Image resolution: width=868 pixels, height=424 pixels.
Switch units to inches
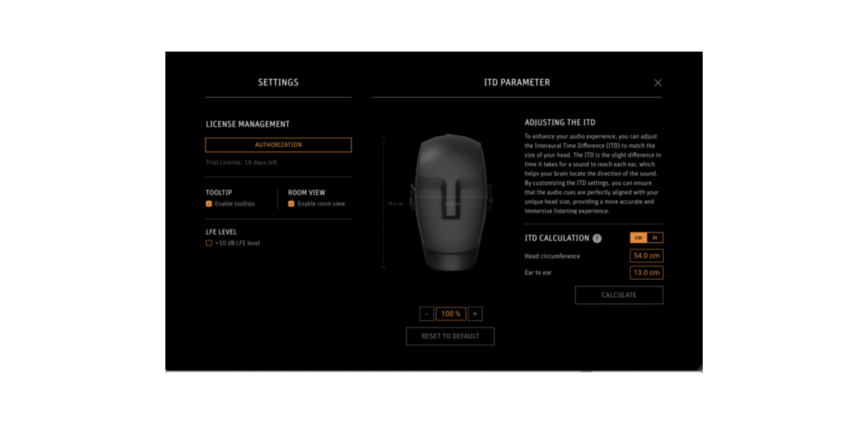coord(655,238)
